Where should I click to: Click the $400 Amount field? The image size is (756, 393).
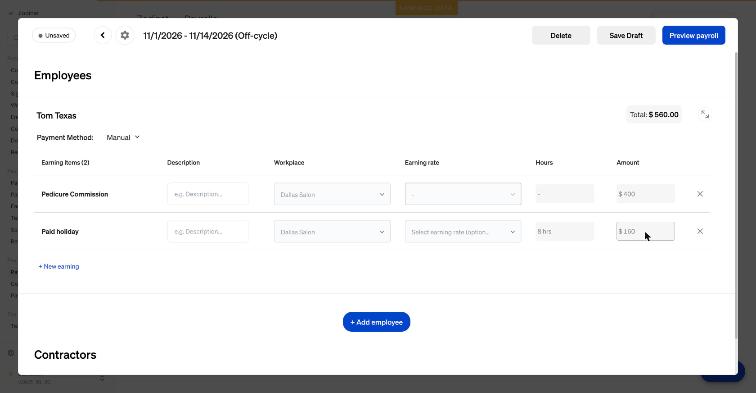645,194
